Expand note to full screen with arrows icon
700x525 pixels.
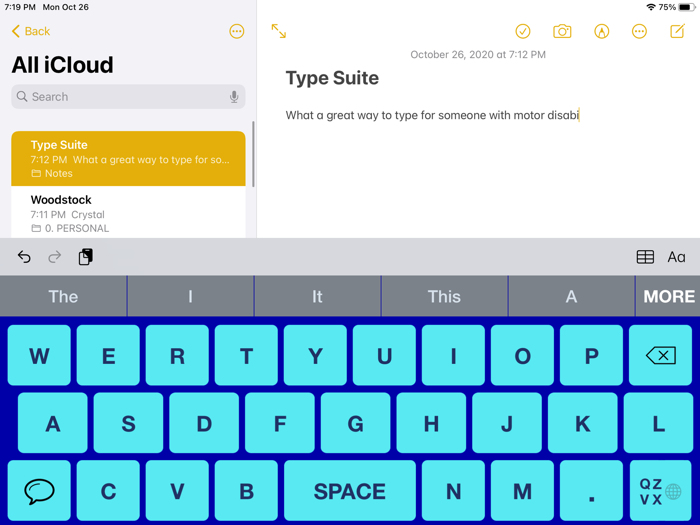(x=279, y=31)
